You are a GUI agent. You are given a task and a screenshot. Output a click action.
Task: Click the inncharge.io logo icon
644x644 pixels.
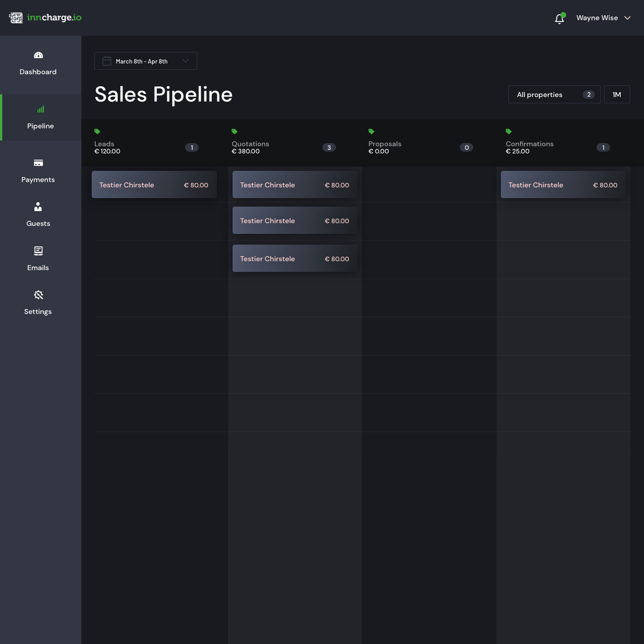point(16,18)
